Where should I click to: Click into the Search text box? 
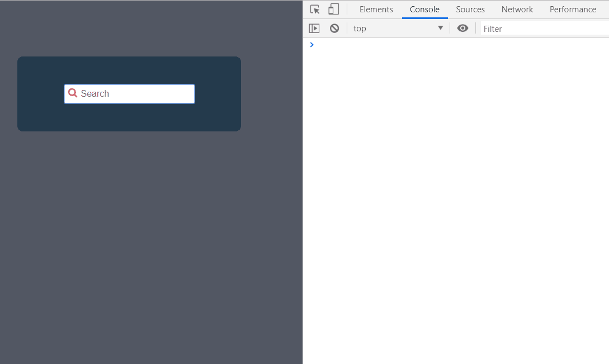[x=134, y=94]
